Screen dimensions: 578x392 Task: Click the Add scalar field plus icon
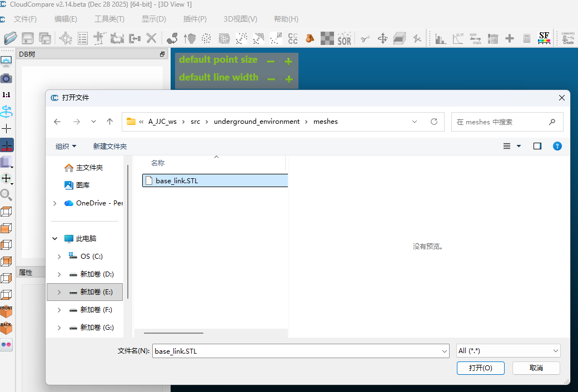pyautogui.click(x=510, y=38)
